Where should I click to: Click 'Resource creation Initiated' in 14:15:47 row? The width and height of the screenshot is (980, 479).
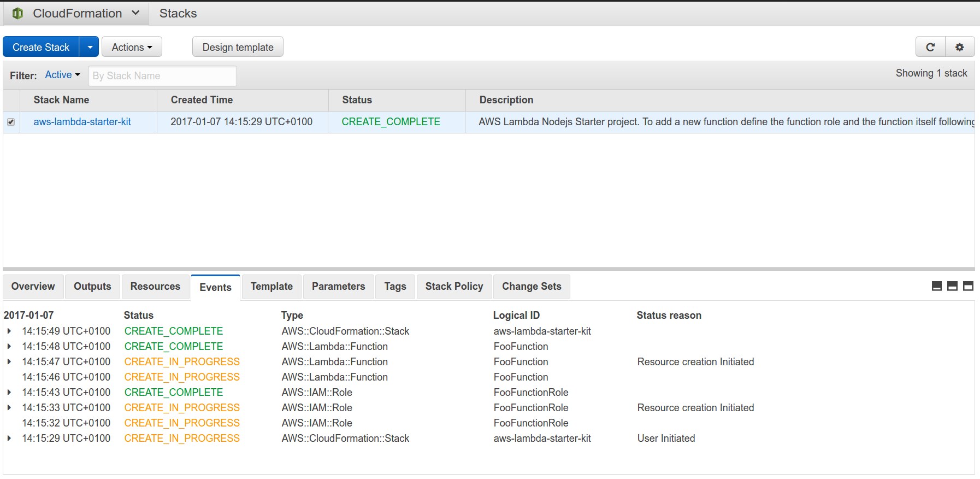pos(695,362)
